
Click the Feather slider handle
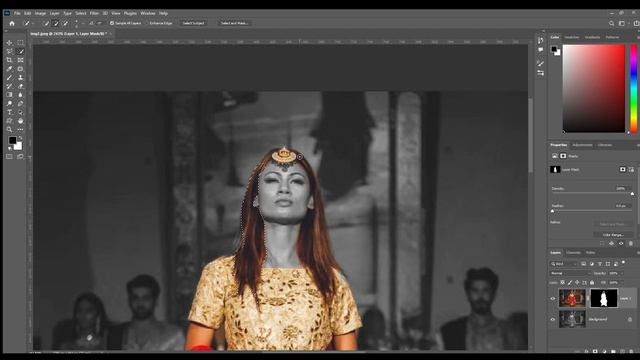pyautogui.click(x=553, y=211)
